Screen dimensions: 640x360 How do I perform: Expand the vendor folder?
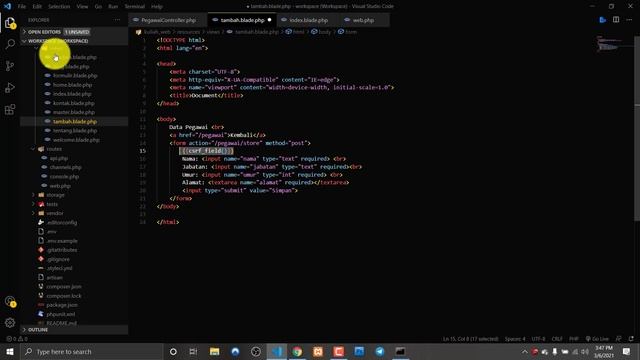tap(55, 213)
